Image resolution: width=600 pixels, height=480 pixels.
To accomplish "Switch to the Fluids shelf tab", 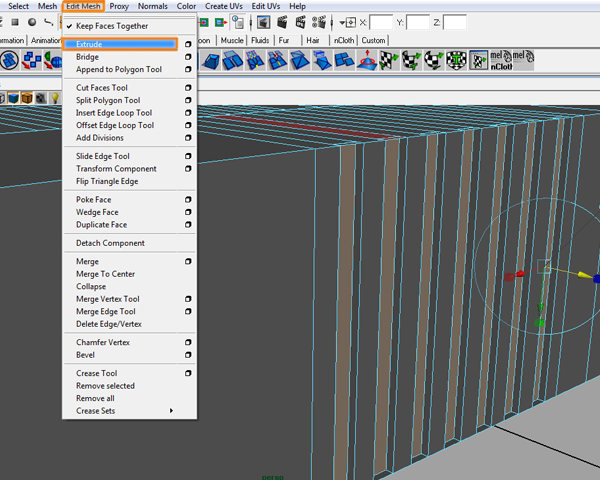I will (260, 40).
